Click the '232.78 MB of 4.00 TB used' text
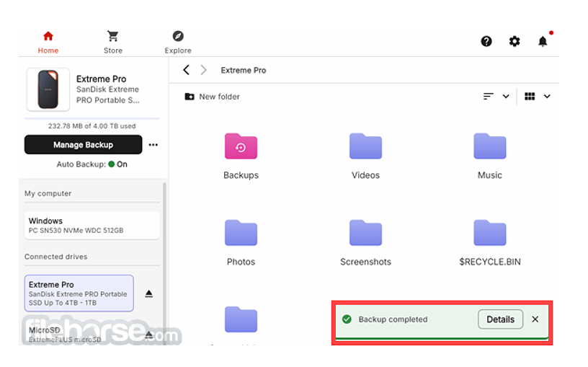 (x=92, y=126)
